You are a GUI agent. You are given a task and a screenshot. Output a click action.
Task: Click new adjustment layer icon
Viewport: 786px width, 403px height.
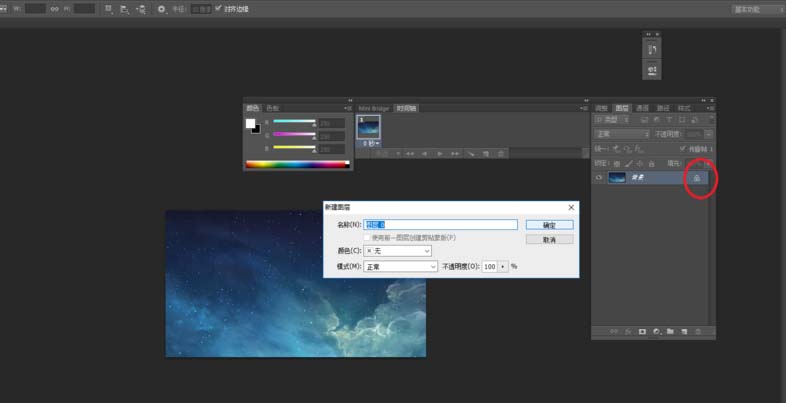click(657, 332)
